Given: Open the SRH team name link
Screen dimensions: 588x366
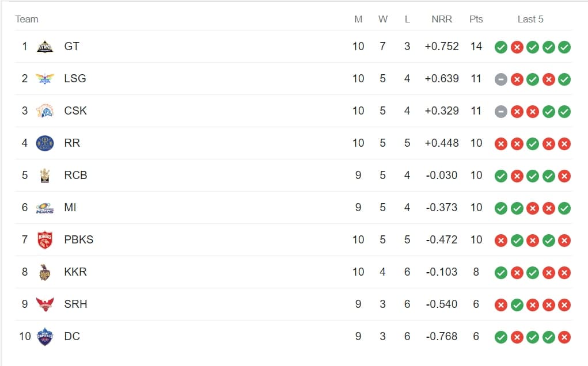Looking at the screenshot, I should 76,304.
